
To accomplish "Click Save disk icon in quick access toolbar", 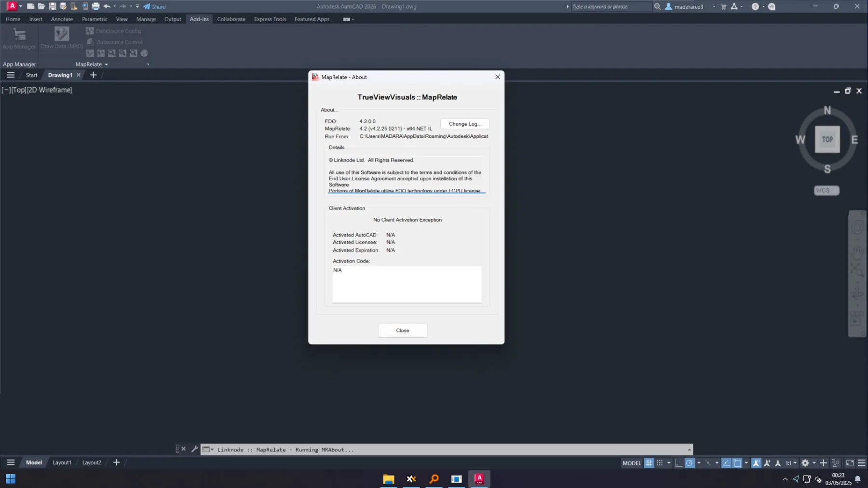I will [x=52, y=6].
